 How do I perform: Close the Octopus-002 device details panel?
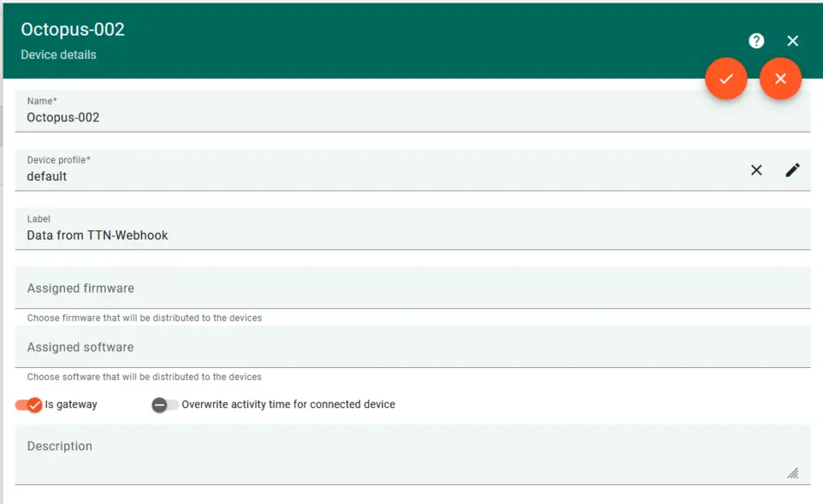click(793, 41)
